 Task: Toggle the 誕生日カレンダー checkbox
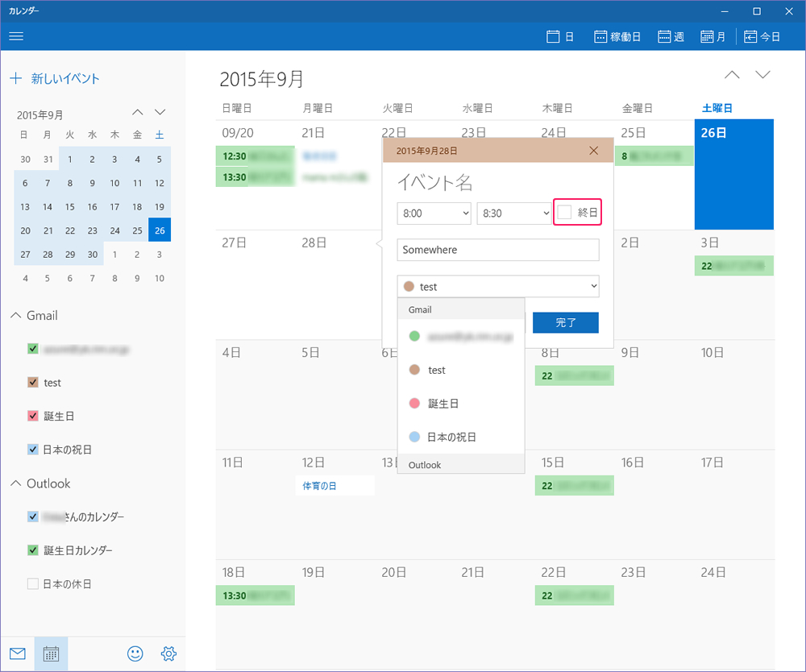(33, 550)
